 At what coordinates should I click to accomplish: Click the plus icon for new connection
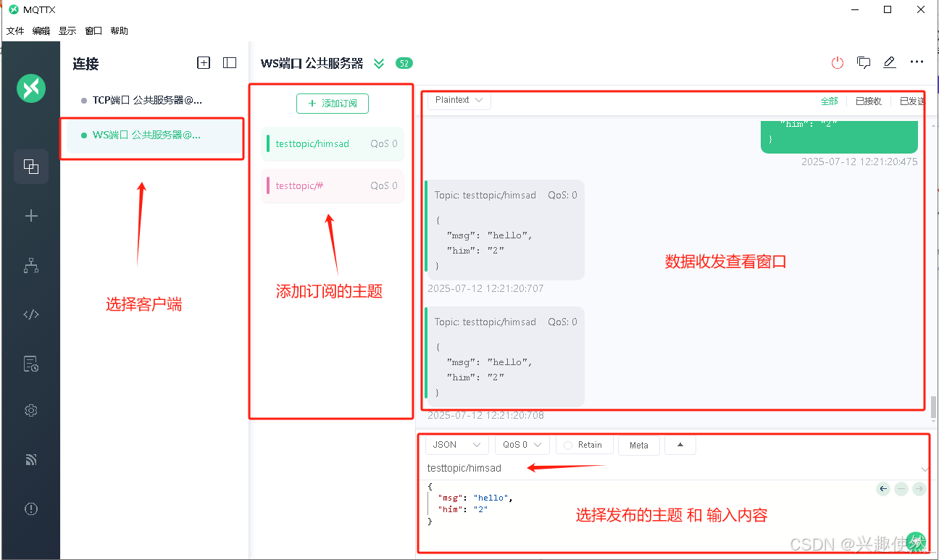[31, 216]
